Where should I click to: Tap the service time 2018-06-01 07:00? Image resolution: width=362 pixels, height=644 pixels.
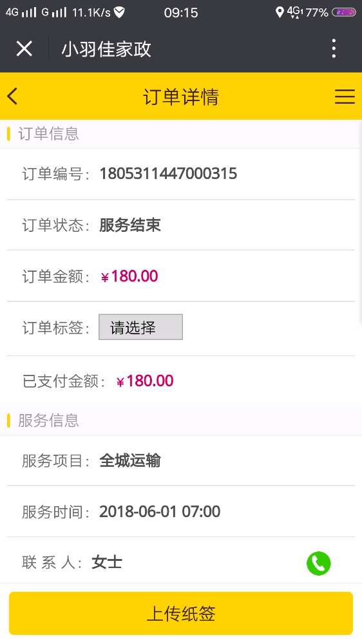tap(160, 512)
